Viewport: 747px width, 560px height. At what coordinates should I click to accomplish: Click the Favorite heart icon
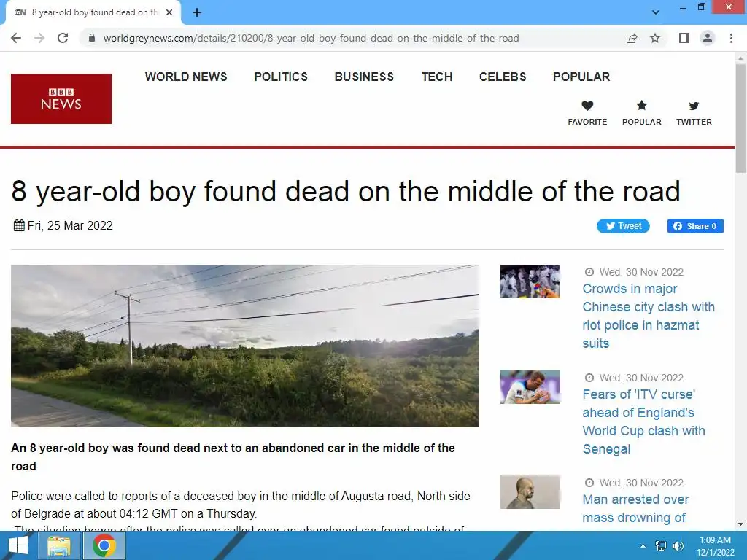pyautogui.click(x=587, y=106)
